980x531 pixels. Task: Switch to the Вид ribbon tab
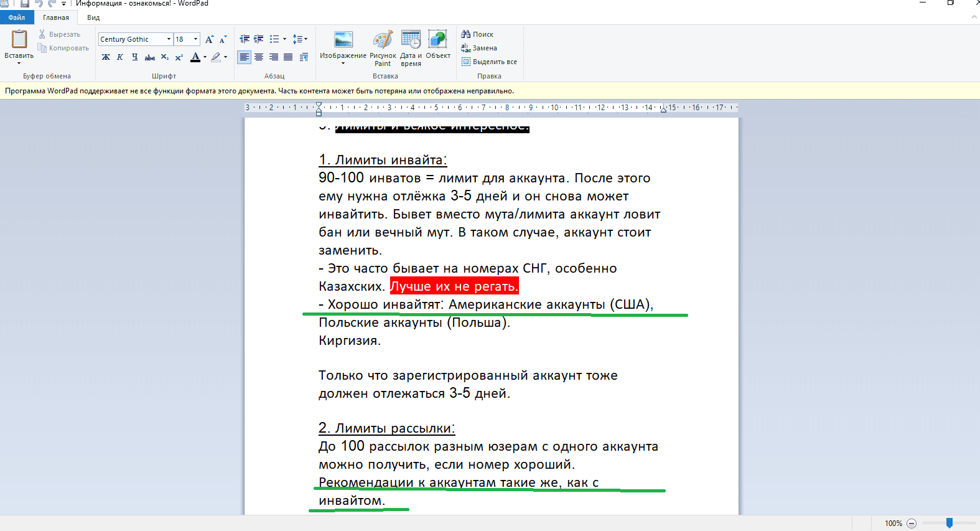tap(93, 17)
